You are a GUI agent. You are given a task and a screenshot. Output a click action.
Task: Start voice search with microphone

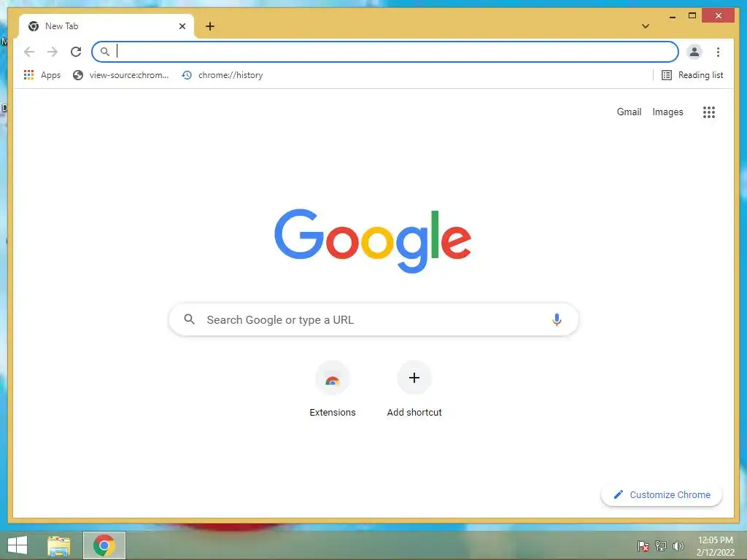tap(557, 319)
